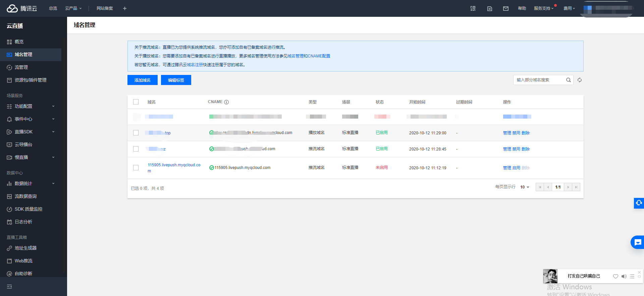Screen dimensions: 644x296
Task: Select the 播放域名 row checkbox
Action: (x=136, y=133)
